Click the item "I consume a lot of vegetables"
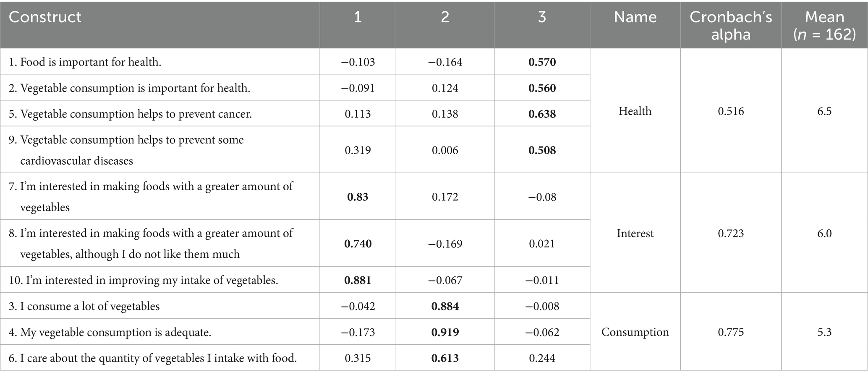The width and height of the screenshot is (868, 378). tap(84, 306)
